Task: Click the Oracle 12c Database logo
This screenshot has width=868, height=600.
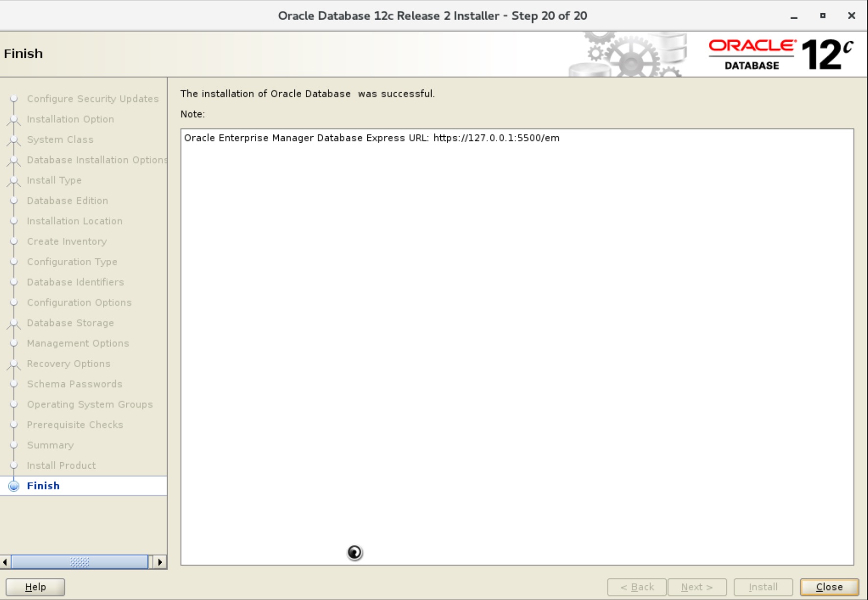Action: (781, 54)
